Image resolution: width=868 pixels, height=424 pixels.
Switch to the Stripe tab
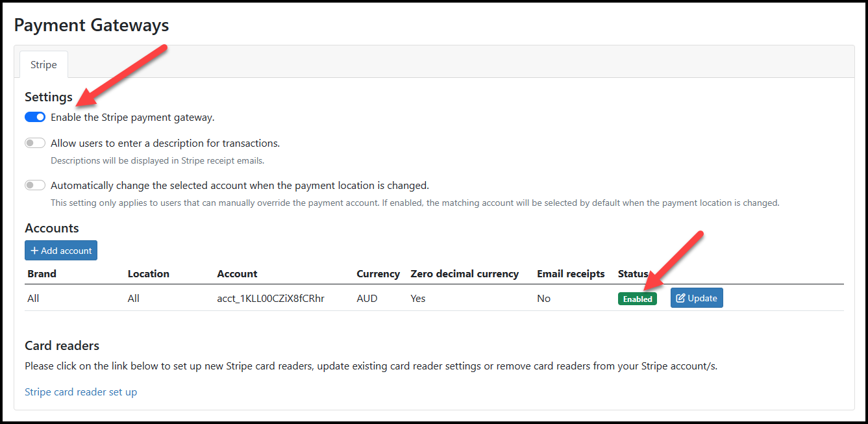coord(43,65)
